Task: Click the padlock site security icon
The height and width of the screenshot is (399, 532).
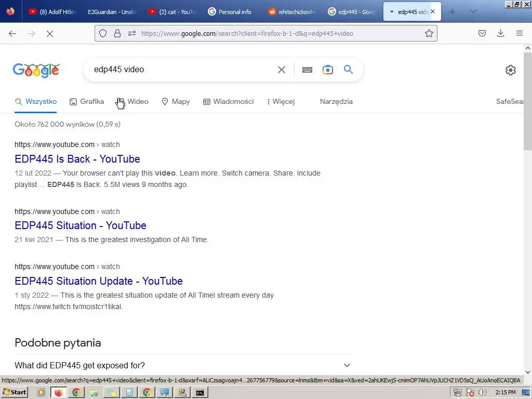Action: click(117, 33)
